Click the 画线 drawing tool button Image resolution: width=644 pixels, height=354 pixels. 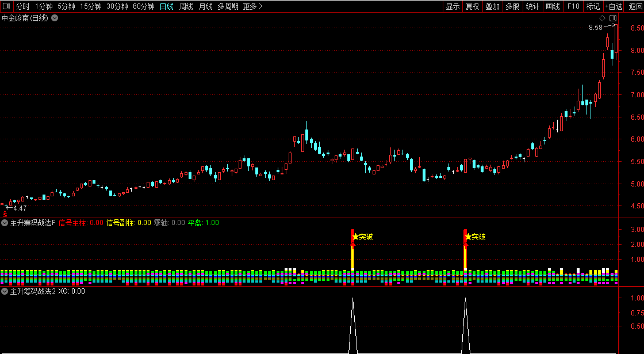click(553, 6)
